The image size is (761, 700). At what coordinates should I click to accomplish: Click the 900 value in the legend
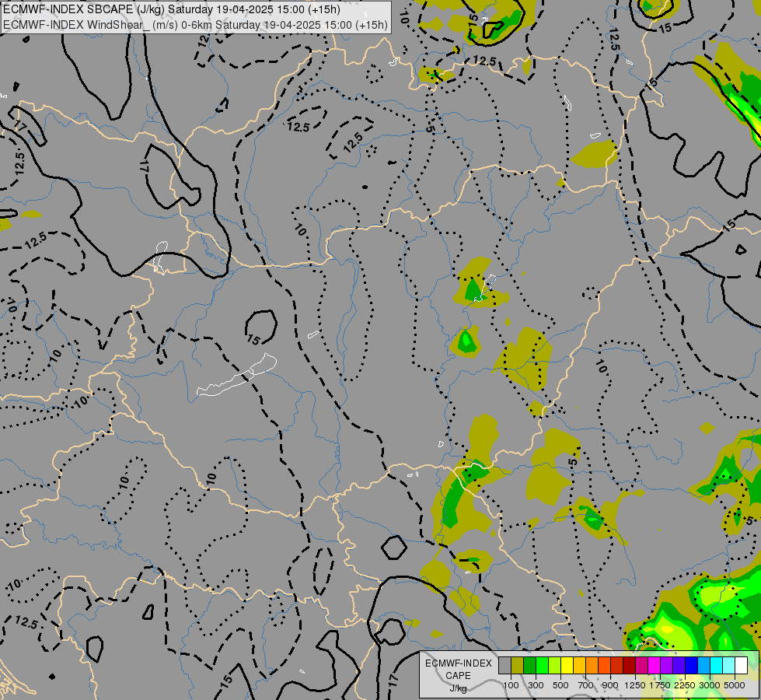pyautogui.click(x=610, y=685)
